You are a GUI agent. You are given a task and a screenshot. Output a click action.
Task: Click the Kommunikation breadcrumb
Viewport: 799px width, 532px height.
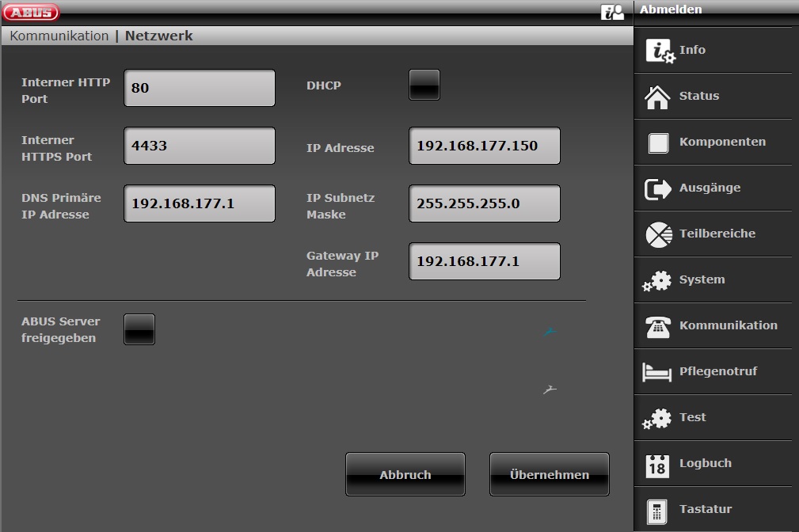tap(59, 36)
